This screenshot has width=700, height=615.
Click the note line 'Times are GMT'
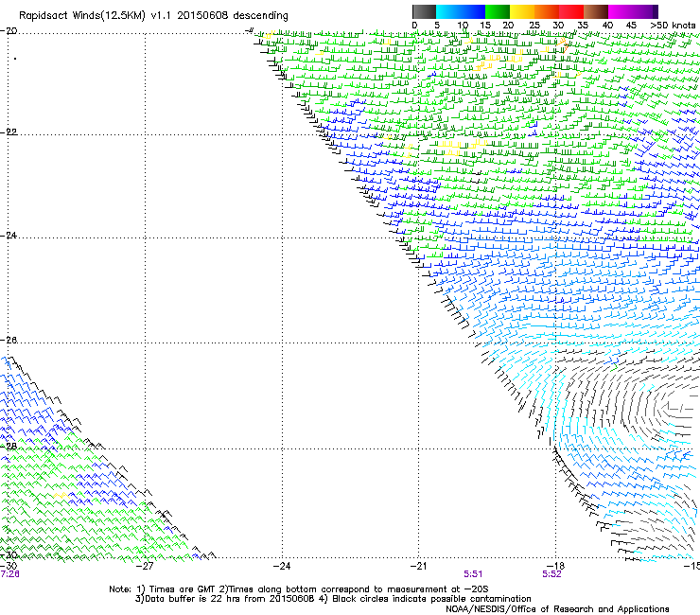click(x=182, y=589)
